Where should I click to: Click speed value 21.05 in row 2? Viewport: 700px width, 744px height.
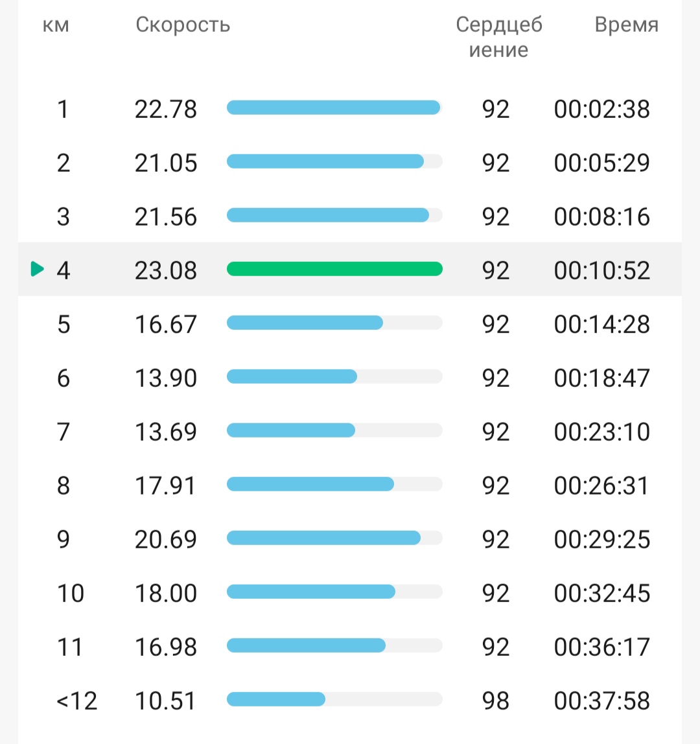pyautogui.click(x=166, y=163)
